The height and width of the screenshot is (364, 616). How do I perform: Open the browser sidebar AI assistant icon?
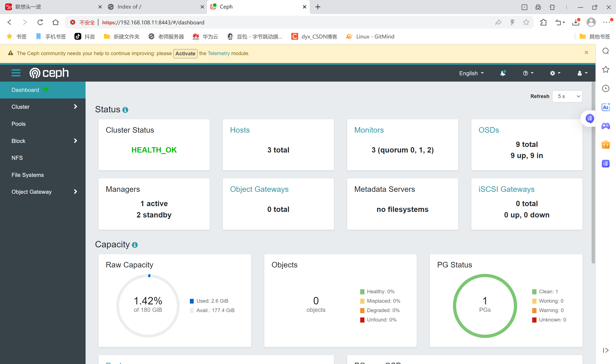pos(606,107)
